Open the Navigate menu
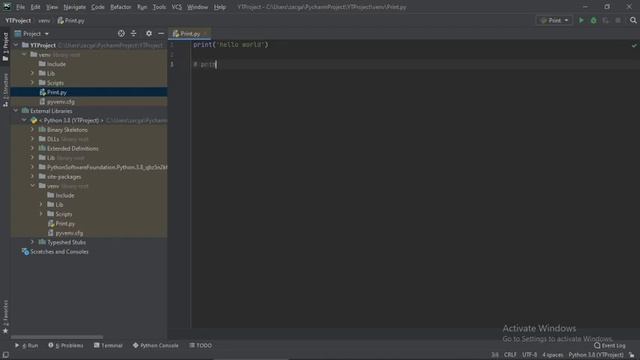This screenshot has width=640, height=360. point(75,7)
